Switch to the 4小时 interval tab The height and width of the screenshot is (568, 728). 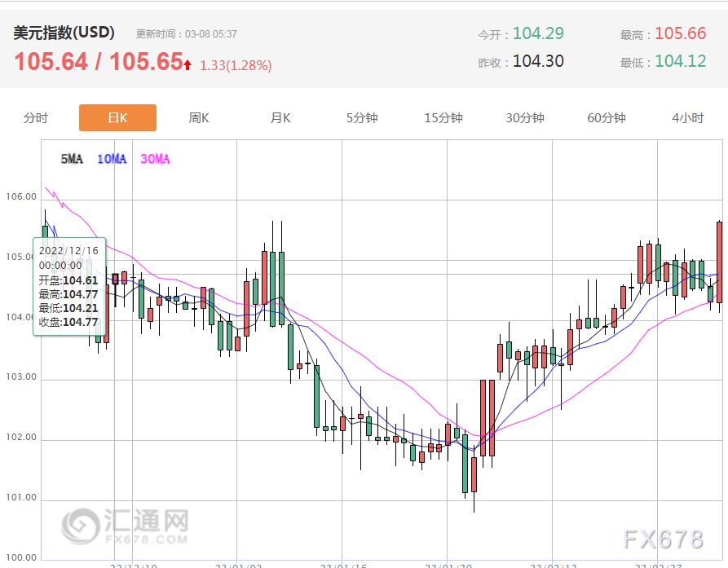pyautogui.click(x=688, y=118)
